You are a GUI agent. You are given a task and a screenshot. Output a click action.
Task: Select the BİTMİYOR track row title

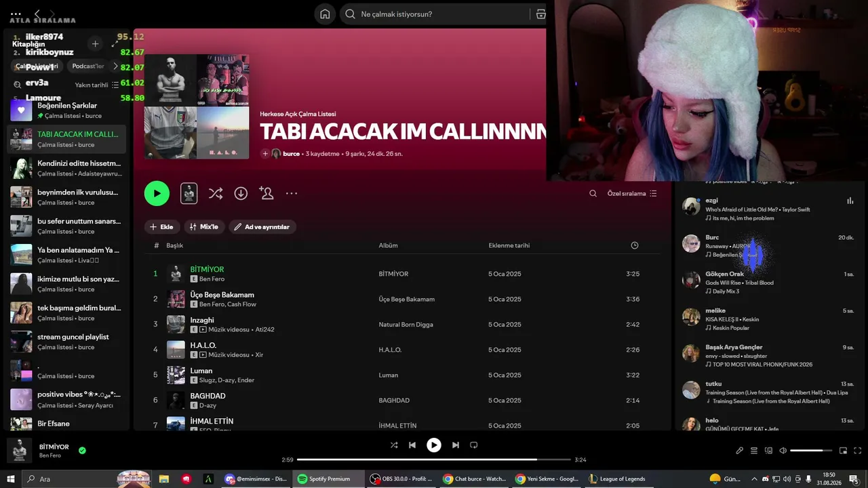(207, 269)
